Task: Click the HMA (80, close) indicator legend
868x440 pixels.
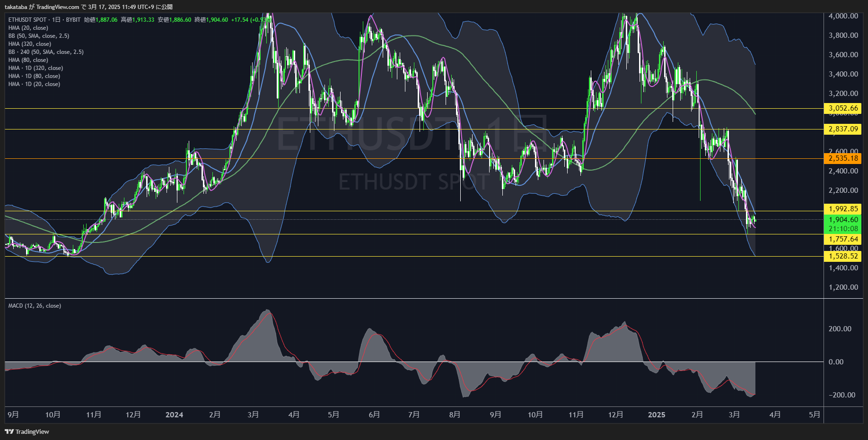Action: tap(28, 60)
